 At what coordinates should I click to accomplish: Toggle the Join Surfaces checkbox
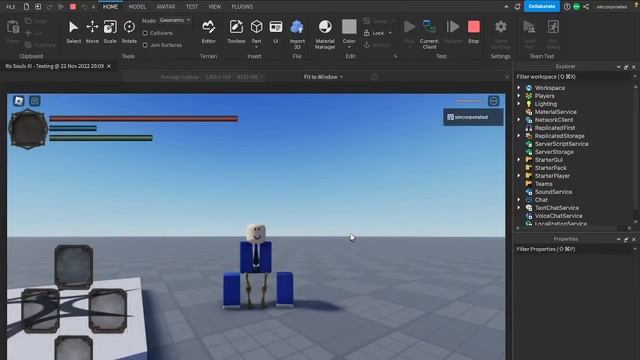point(145,45)
